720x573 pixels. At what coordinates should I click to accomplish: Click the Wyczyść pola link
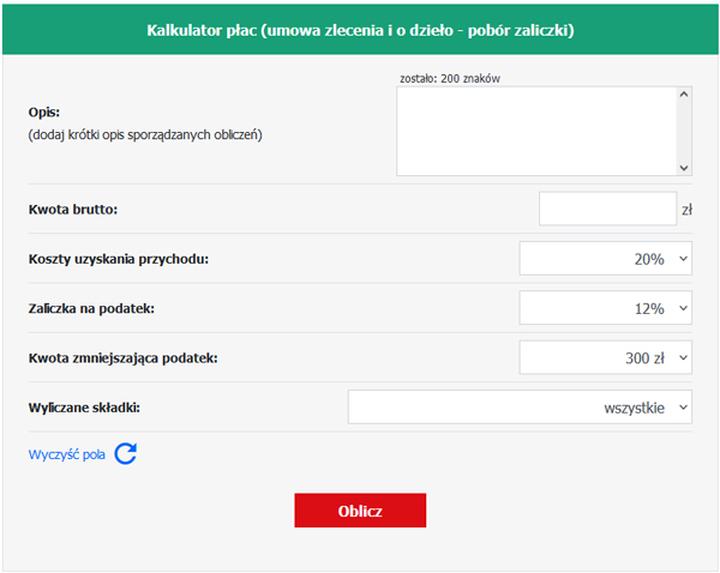click(67, 455)
